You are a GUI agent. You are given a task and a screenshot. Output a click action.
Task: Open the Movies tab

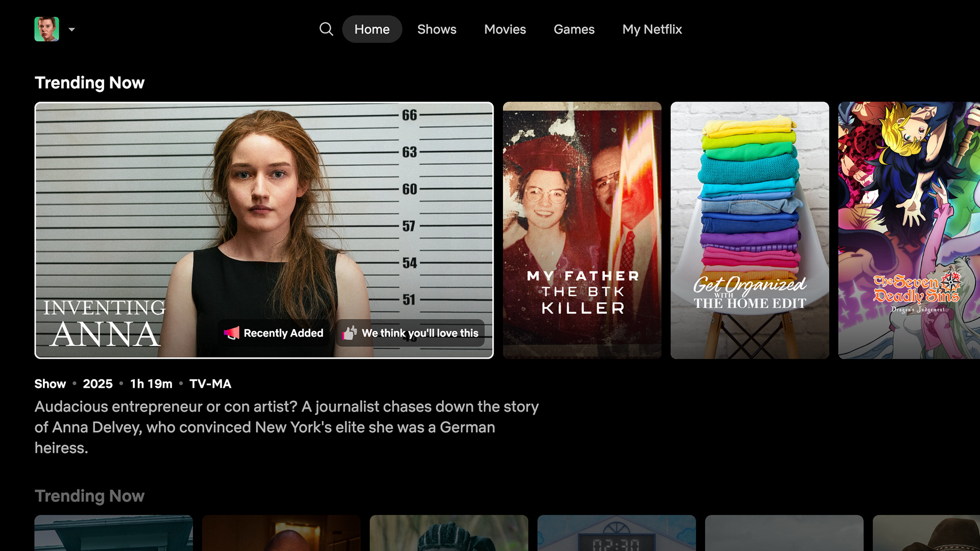coord(505,29)
